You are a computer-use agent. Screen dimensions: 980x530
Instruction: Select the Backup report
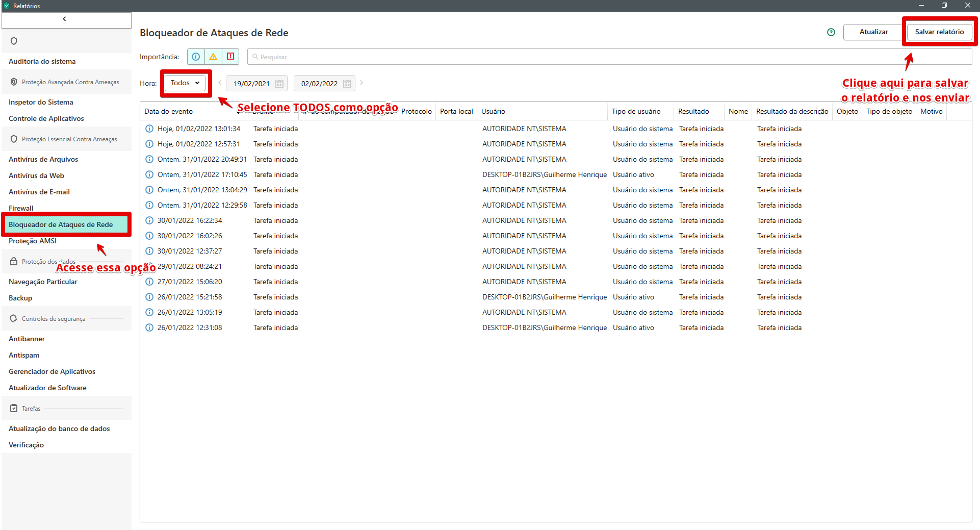click(x=20, y=298)
